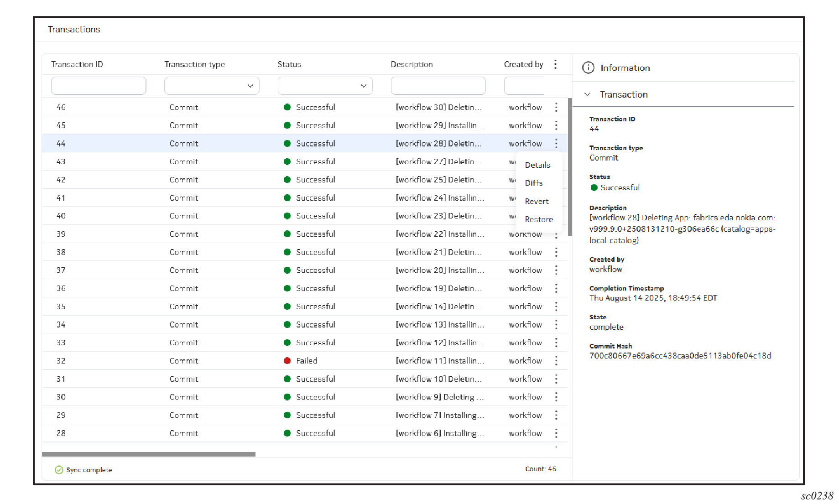Open Transaction type filter dropdown
The width and height of the screenshot is (839, 504).
(212, 86)
